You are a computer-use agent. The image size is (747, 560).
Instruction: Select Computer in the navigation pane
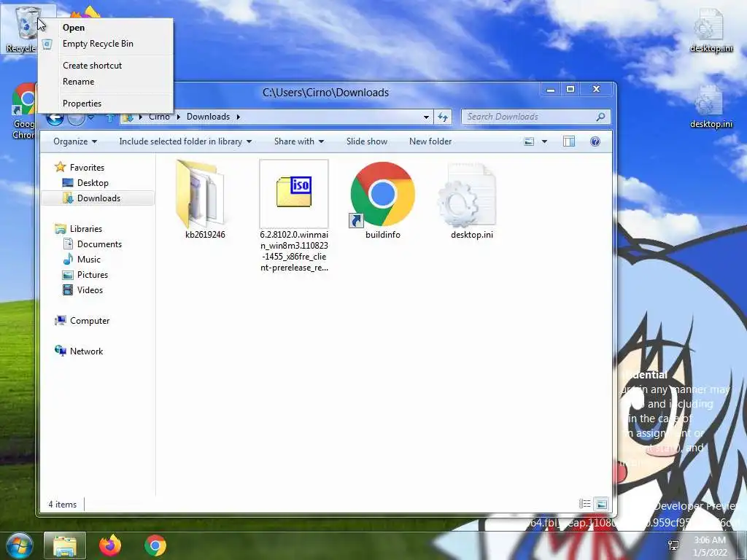click(90, 321)
